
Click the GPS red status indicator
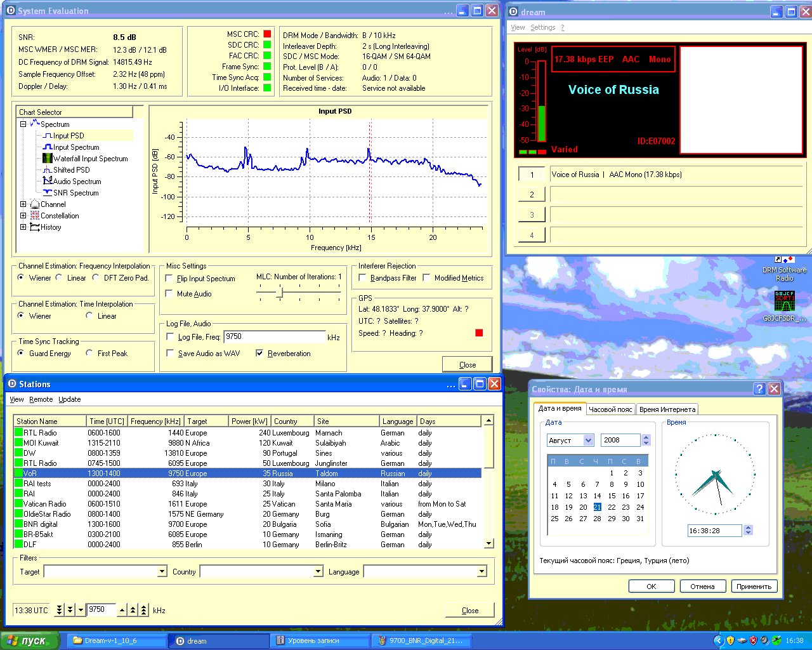[x=479, y=333]
